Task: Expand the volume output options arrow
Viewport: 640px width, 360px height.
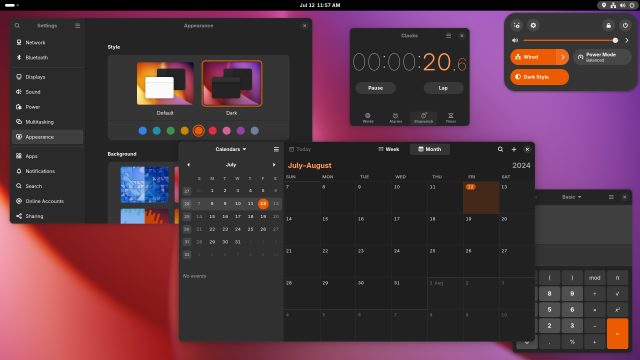Action: tap(627, 40)
